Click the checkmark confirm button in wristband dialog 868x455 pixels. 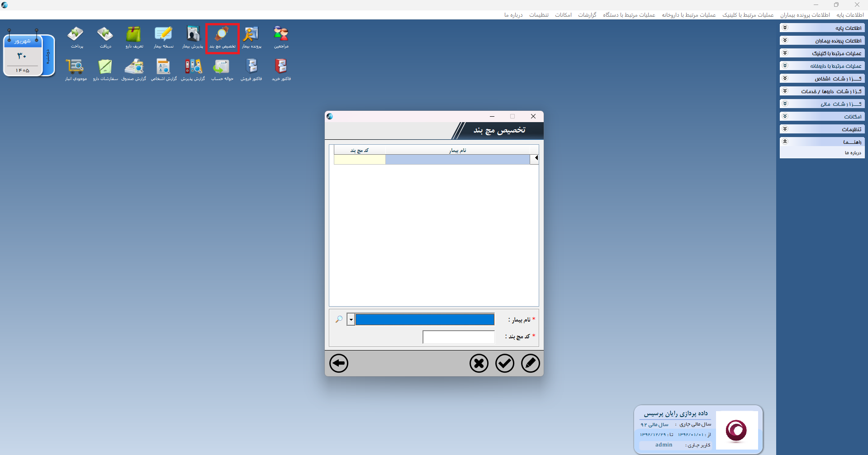coord(504,363)
